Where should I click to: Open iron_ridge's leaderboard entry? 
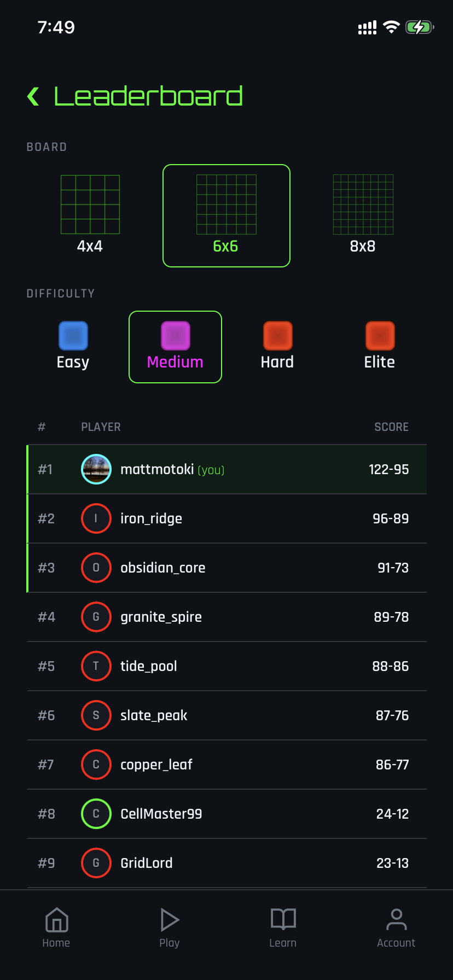[x=226, y=518]
